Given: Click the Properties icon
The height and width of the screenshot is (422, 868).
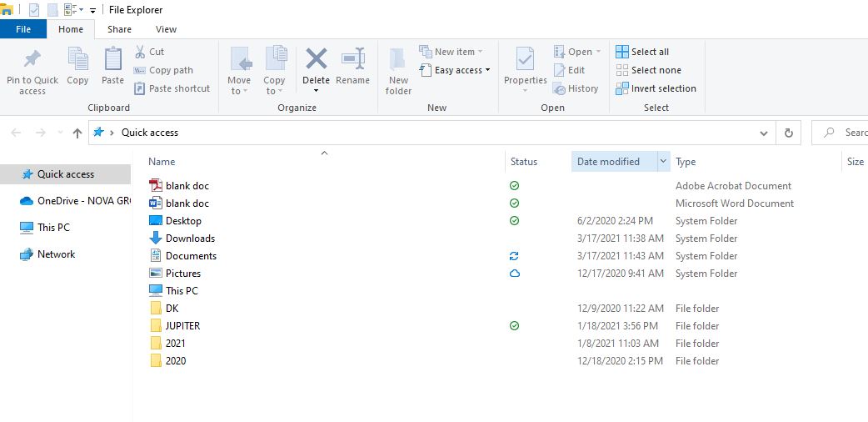Looking at the screenshot, I should click(x=525, y=59).
